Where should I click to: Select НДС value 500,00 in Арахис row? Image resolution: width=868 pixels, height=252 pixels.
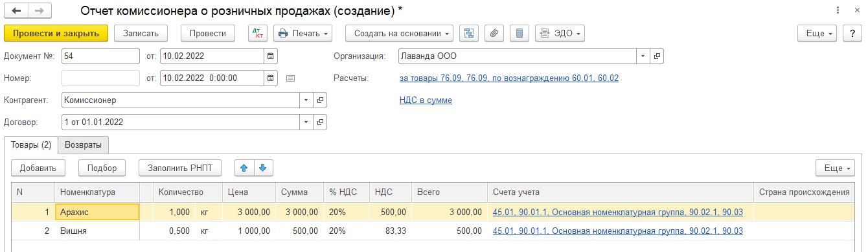pos(390,212)
